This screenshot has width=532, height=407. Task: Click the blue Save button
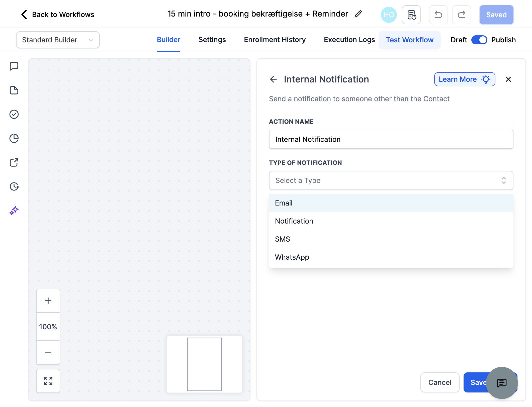tap(476, 382)
